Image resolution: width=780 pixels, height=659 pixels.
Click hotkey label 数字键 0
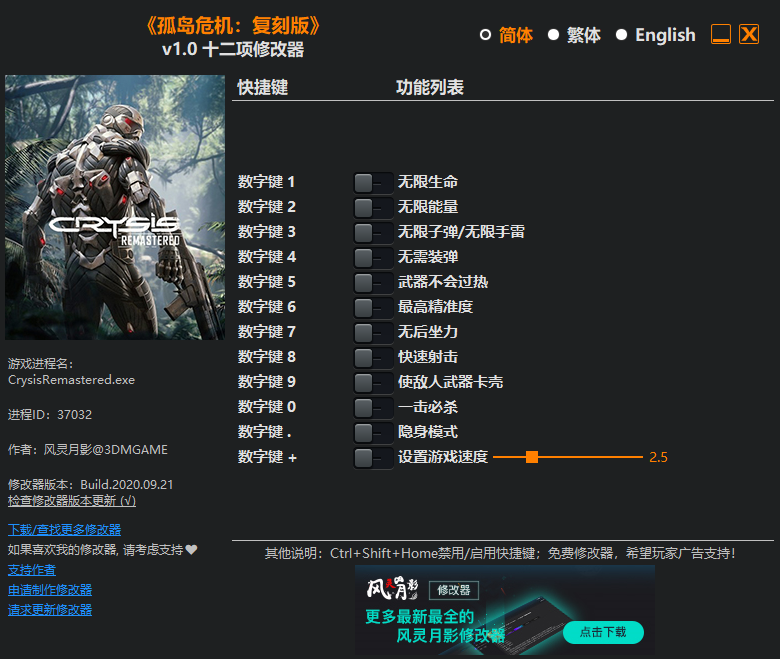267,407
